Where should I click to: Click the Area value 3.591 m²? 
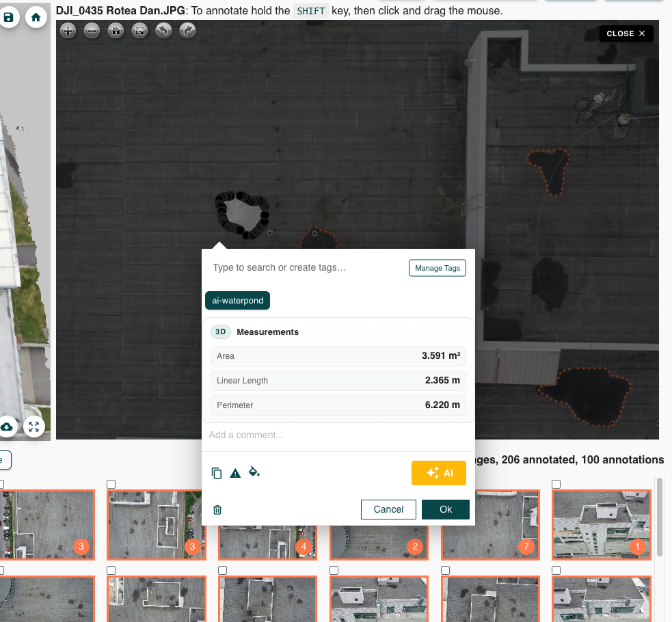[x=441, y=356]
